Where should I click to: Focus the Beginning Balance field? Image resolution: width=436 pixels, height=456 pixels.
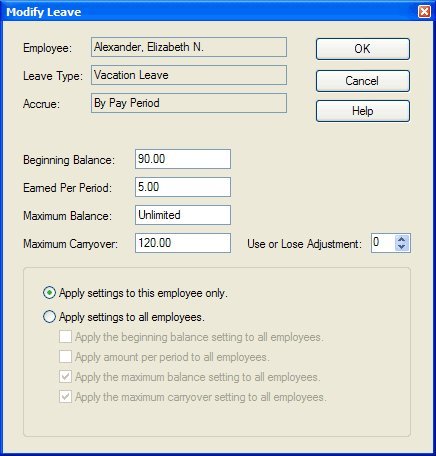[183, 159]
